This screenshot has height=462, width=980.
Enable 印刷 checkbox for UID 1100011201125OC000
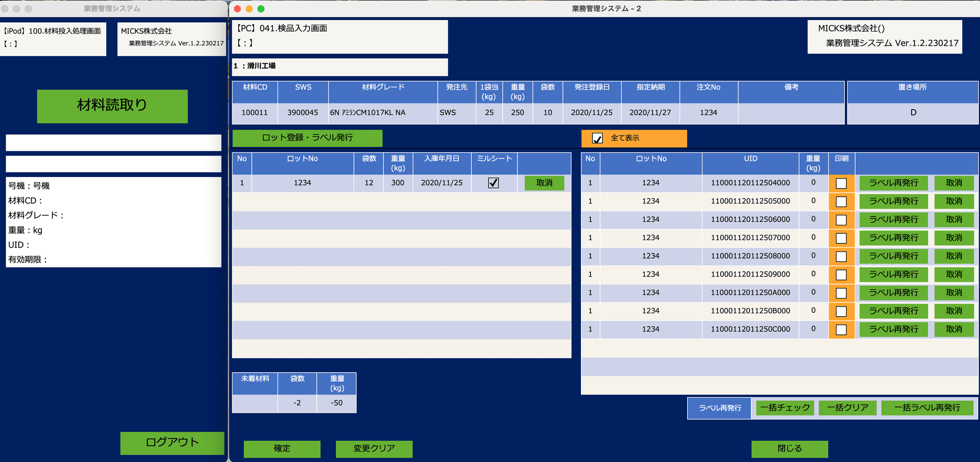(841, 330)
